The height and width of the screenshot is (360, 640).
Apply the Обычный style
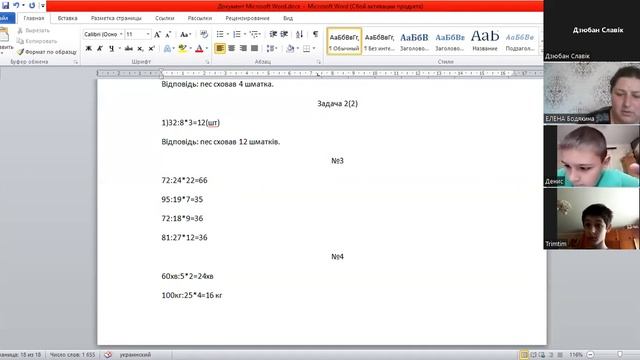(344, 41)
